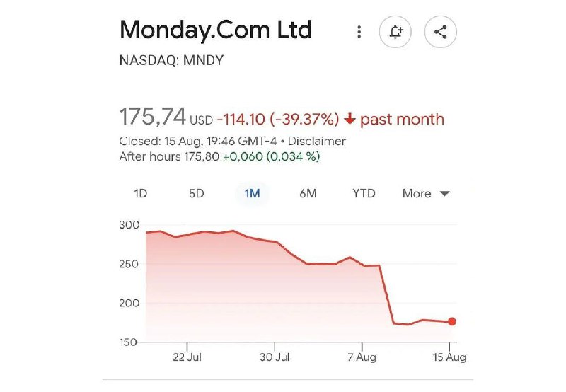The width and height of the screenshot is (566, 392).
Task: Select the 1D time range tab
Action: point(140,193)
